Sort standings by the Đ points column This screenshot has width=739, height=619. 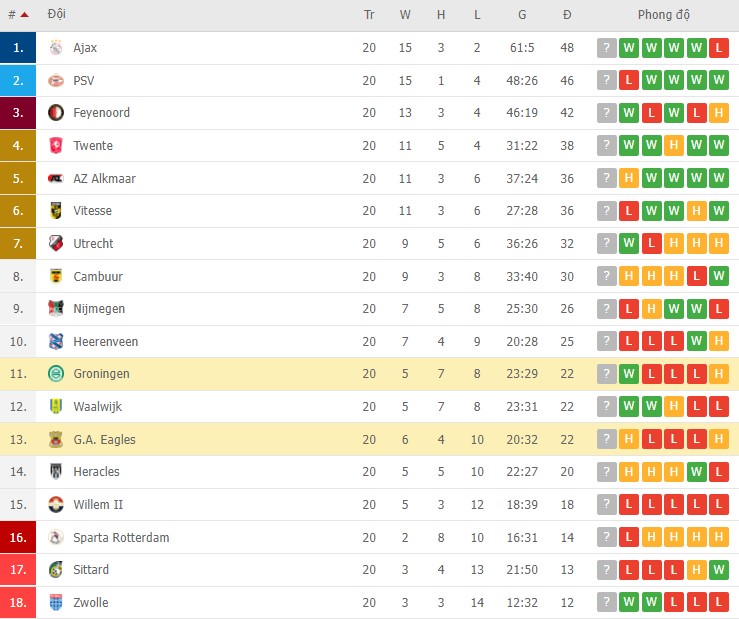pos(567,15)
